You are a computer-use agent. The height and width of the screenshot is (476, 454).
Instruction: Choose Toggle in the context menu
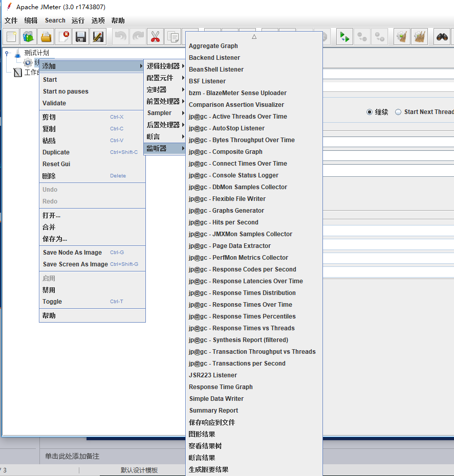92,302
